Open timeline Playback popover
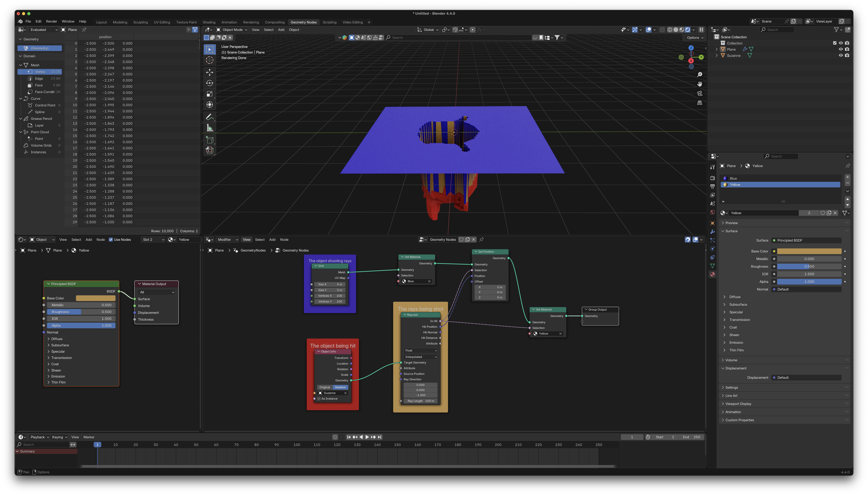The image size is (868, 495). point(39,437)
